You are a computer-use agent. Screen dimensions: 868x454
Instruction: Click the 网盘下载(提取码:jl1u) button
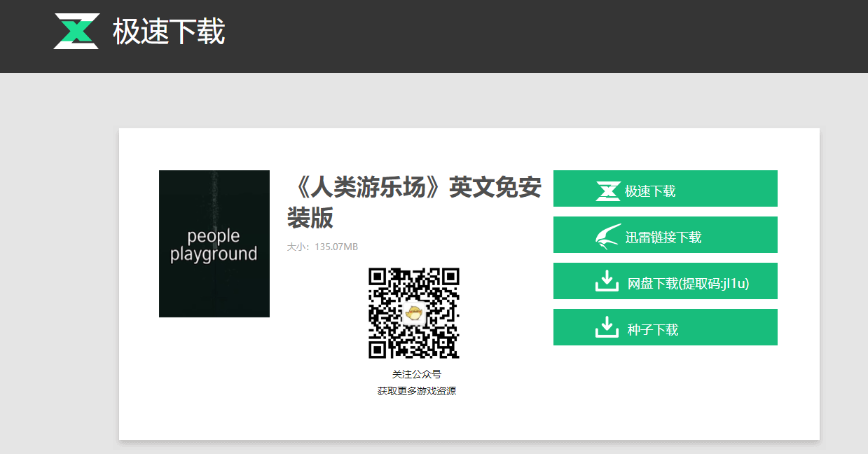(666, 281)
